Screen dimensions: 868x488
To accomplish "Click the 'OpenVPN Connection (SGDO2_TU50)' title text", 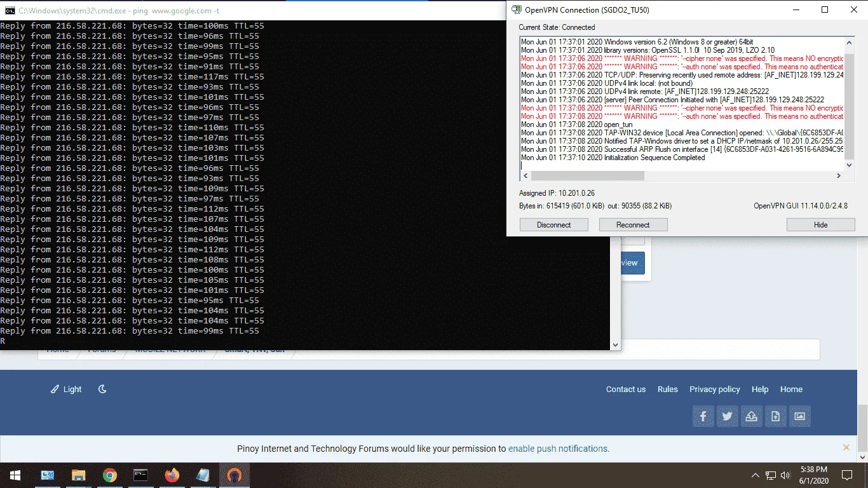I will click(587, 10).
